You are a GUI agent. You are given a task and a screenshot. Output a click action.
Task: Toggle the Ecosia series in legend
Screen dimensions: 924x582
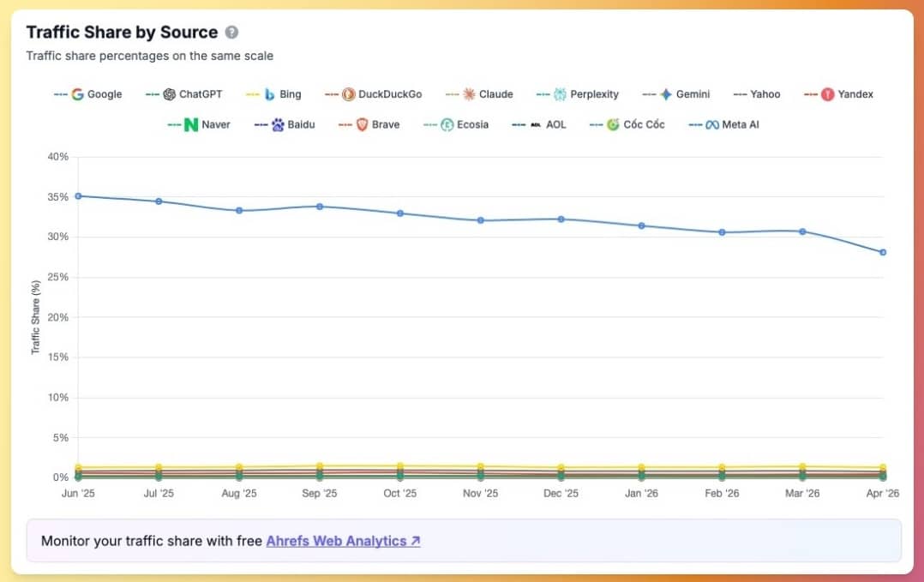(x=456, y=125)
